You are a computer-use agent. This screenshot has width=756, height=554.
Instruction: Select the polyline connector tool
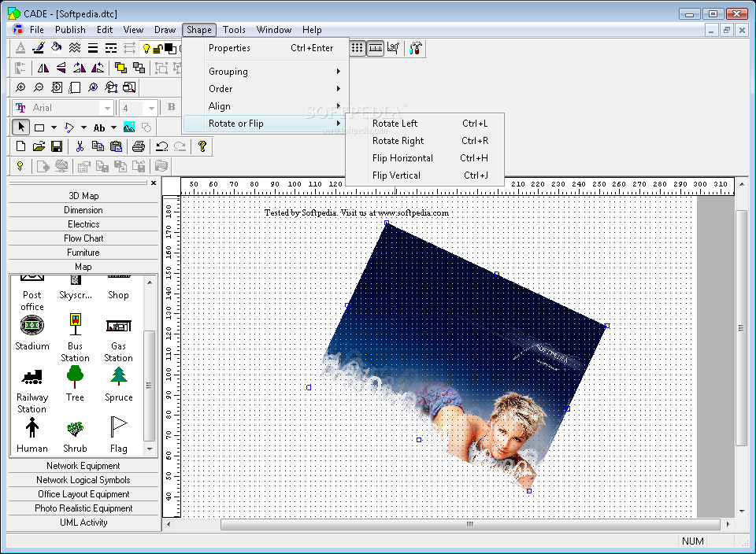69,127
